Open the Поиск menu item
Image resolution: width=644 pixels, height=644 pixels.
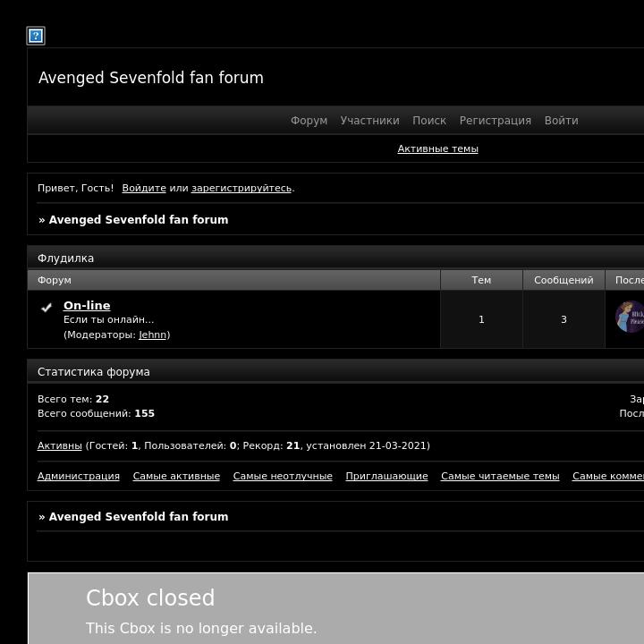coord(429,121)
